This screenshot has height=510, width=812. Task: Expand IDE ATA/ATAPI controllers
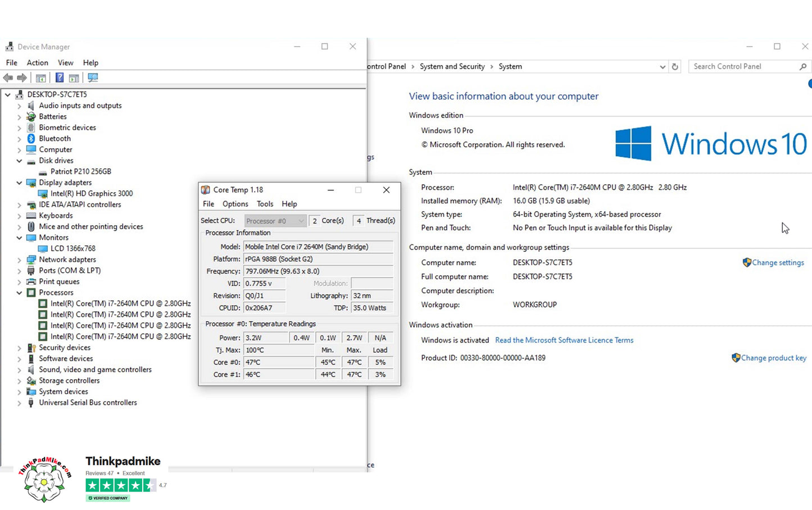tap(19, 205)
